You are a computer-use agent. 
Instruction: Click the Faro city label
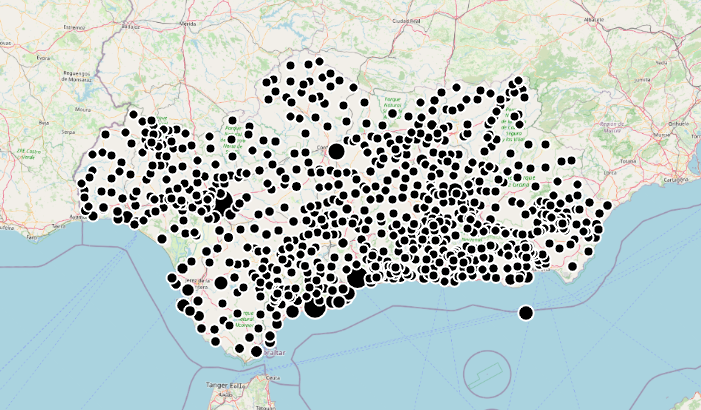(31, 237)
